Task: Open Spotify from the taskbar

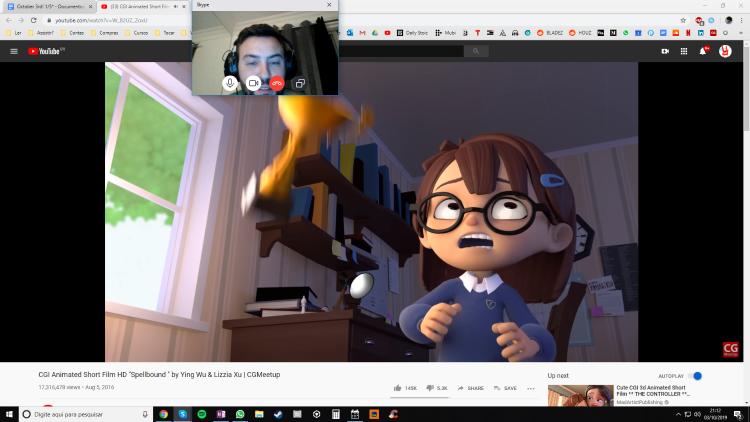Action: point(202,414)
